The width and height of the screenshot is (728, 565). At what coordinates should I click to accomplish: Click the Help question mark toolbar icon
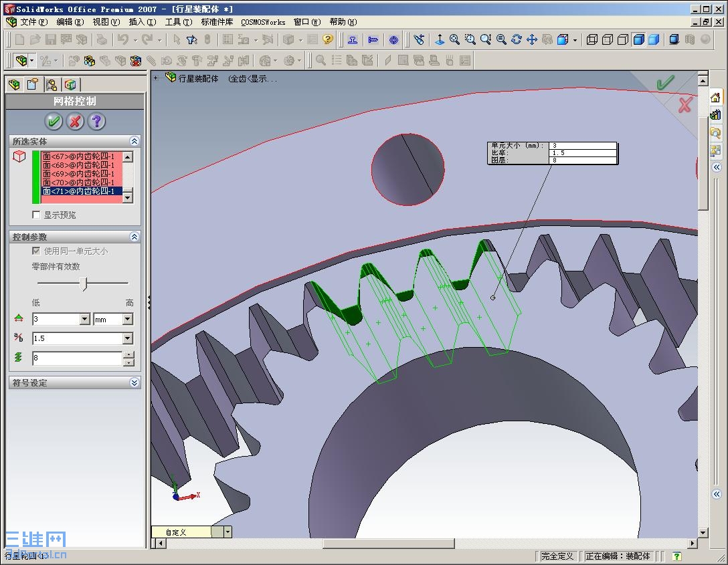[328, 40]
